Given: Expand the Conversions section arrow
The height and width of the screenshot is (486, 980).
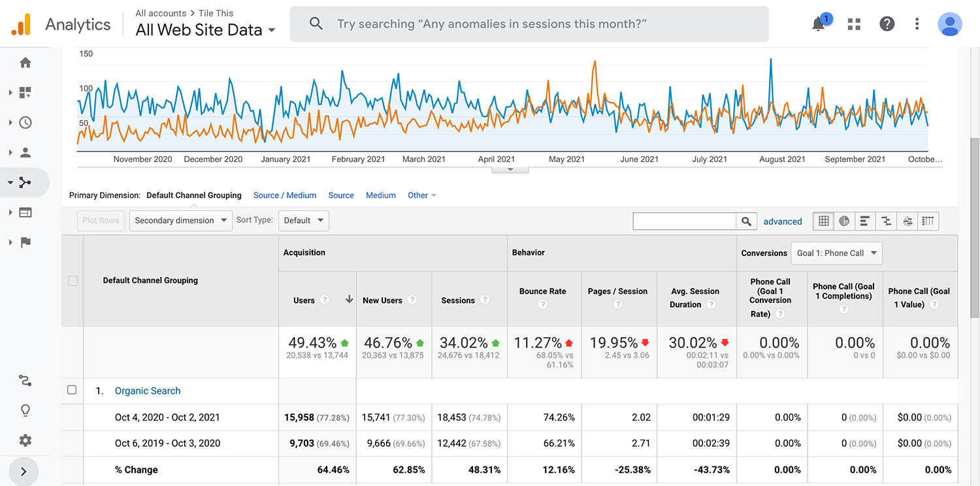Looking at the screenshot, I should [10, 242].
